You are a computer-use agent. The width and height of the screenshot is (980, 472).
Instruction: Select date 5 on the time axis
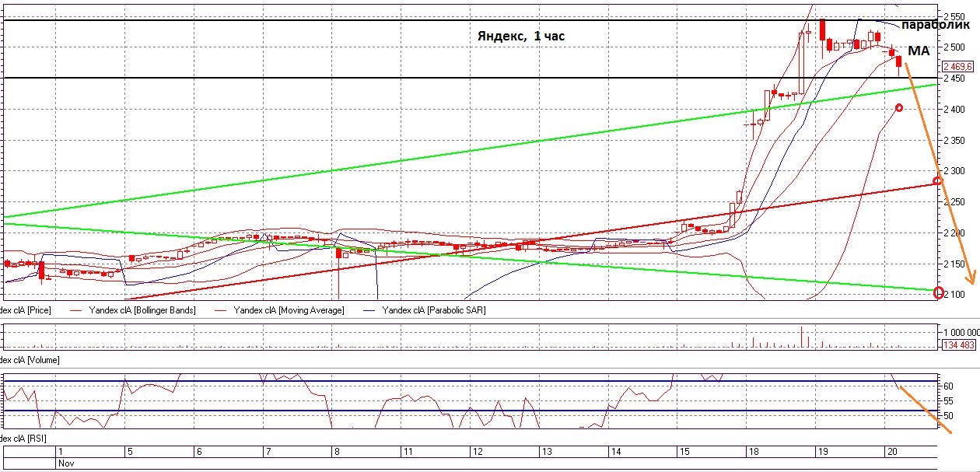click(x=131, y=451)
